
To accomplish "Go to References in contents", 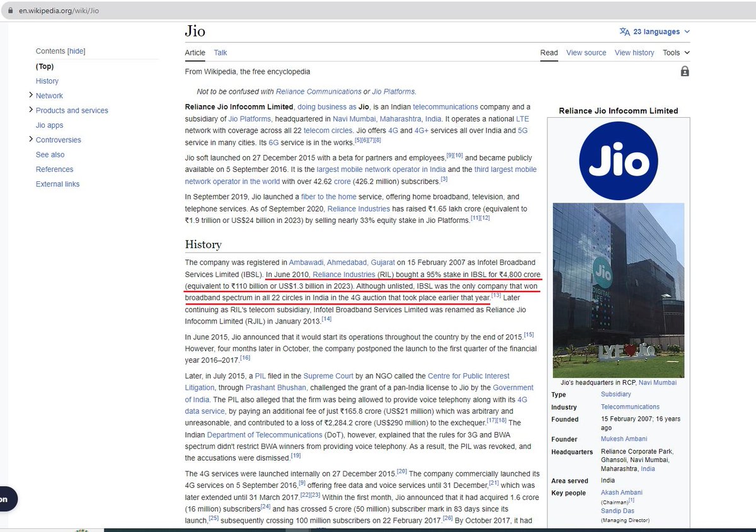I will 55,169.
